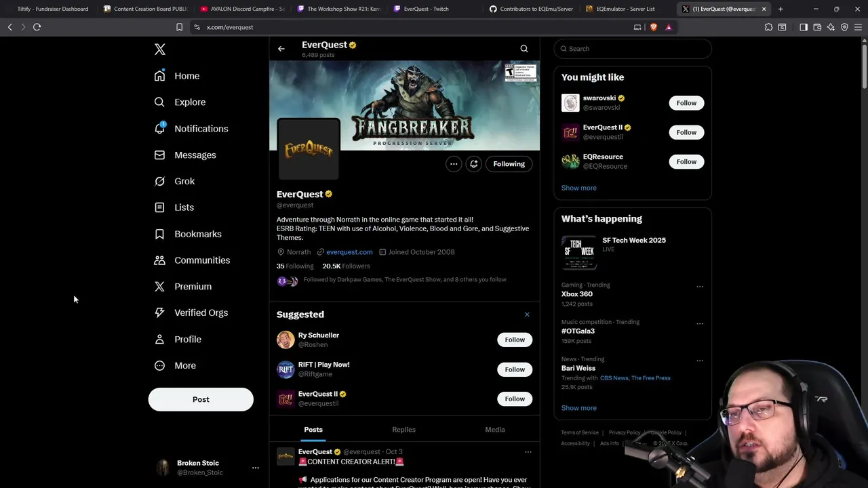
Task: Click the Communities icon in sidebar
Action: click(159, 260)
